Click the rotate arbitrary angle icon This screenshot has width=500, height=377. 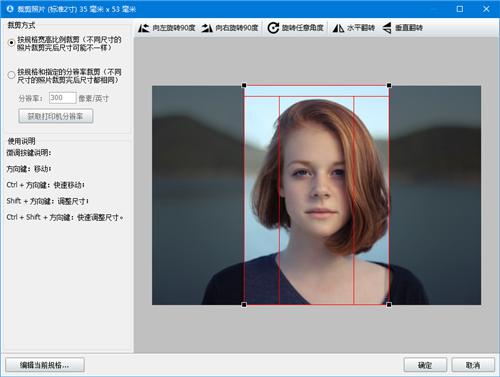point(273,28)
